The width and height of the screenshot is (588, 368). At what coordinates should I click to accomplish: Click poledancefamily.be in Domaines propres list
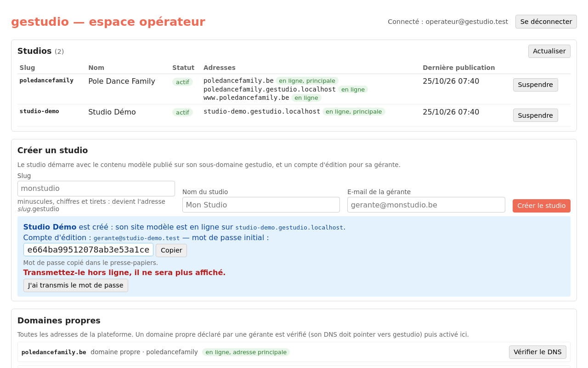point(54,352)
